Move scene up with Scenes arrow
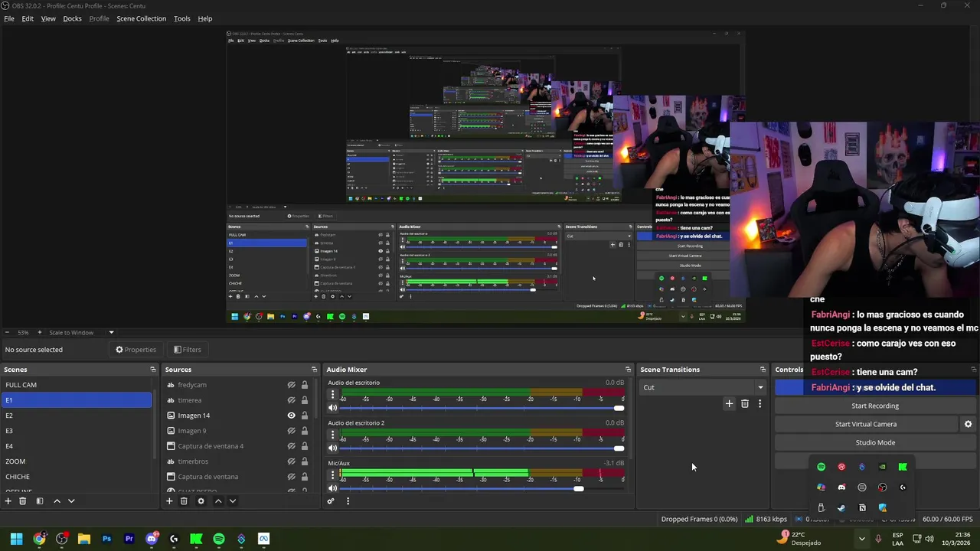This screenshot has width=980, height=551. (57, 501)
